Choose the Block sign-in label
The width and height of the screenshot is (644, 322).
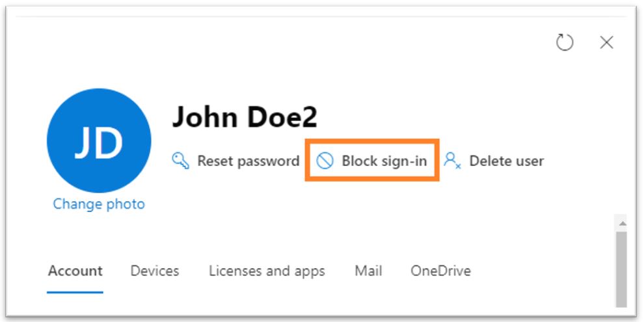(384, 161)
